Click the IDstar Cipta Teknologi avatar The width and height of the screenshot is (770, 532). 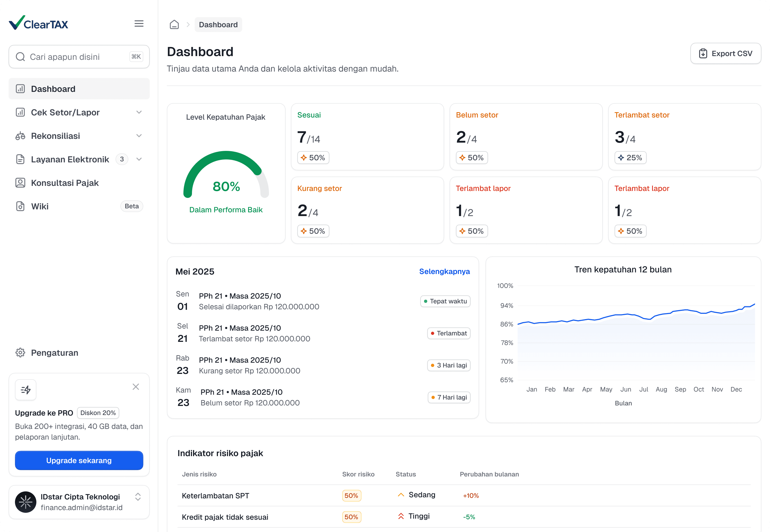pyautogui.click(x=26, y=502)
